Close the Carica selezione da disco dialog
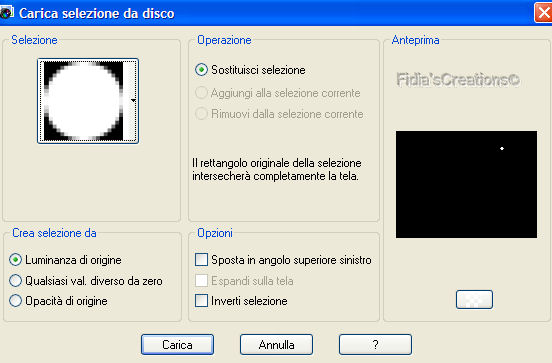Image resolution: width=552 pixels, height=363 pixels. point(544,13)
